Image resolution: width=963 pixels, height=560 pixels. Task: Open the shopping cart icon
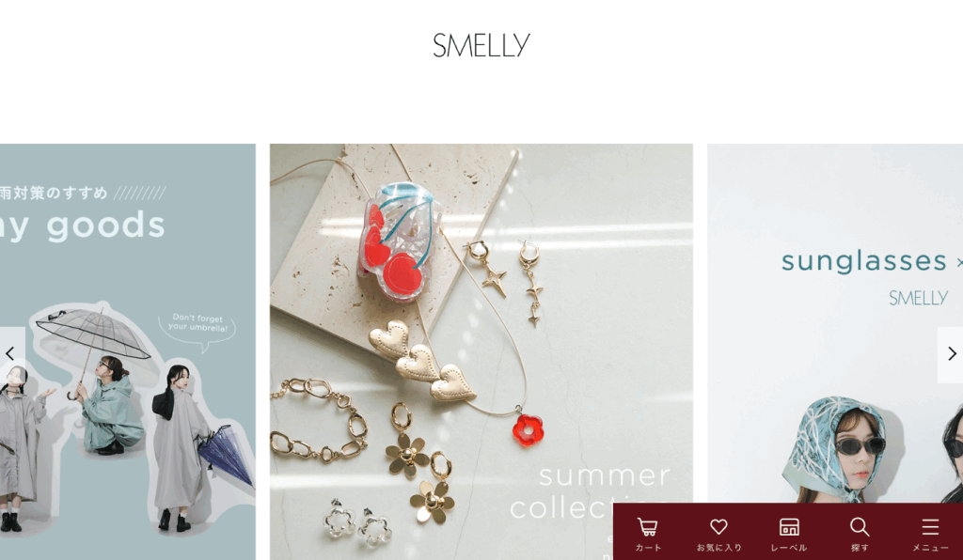[x=648, y=527]
